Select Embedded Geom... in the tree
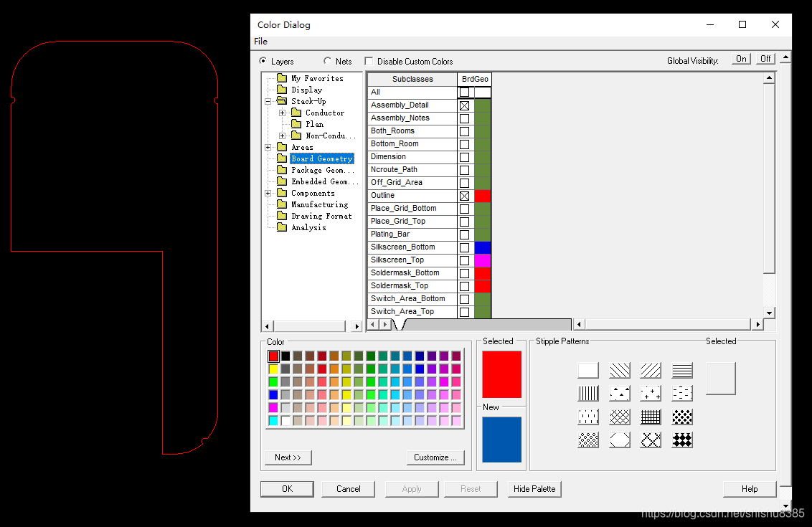The image size is (812, 527). (324, 181)
